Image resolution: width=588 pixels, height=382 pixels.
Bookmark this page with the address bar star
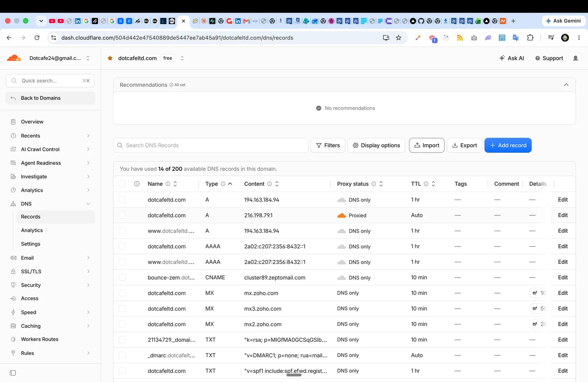pyautogui.click(x=399, y=38)
